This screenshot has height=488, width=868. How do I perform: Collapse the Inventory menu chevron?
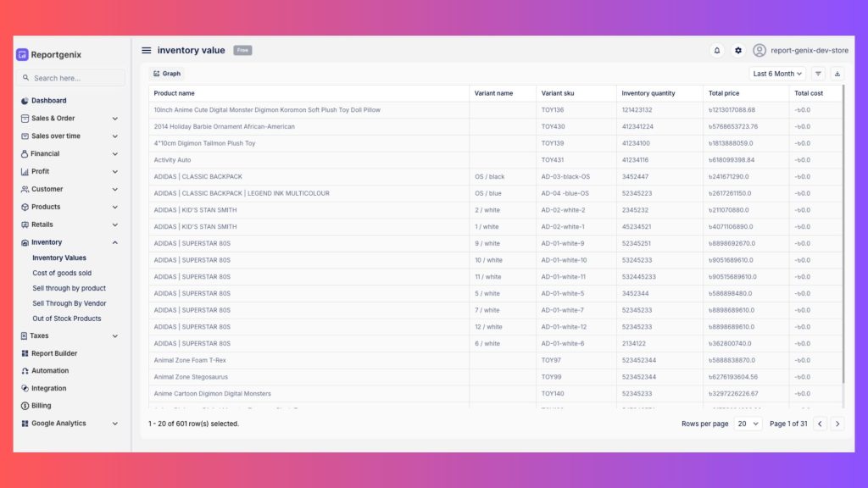point(115,242)
